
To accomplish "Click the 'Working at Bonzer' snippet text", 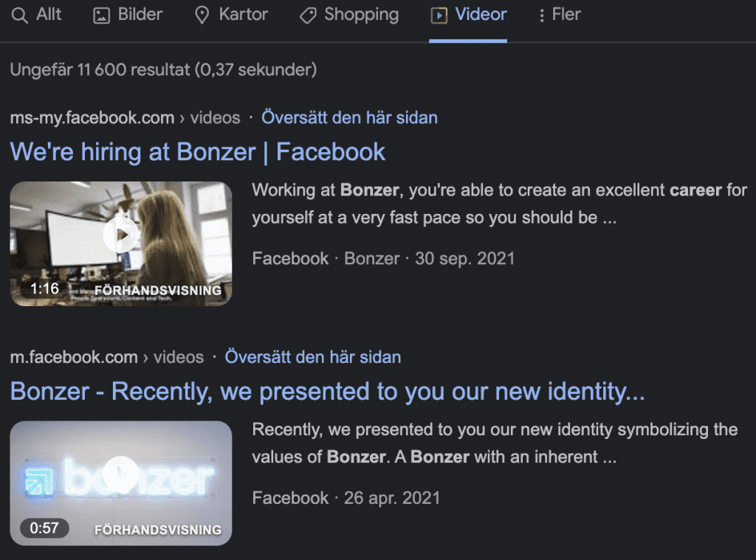I will pos(500,204).
